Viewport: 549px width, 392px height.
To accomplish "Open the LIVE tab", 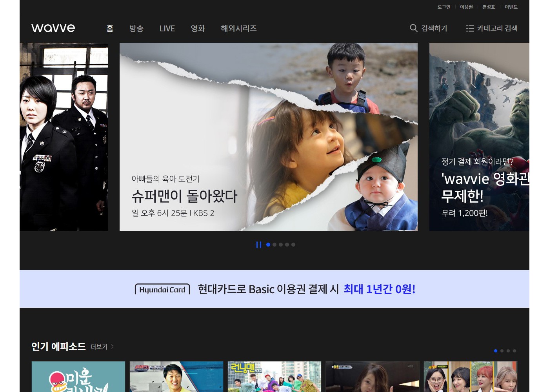I will [167, 28].
